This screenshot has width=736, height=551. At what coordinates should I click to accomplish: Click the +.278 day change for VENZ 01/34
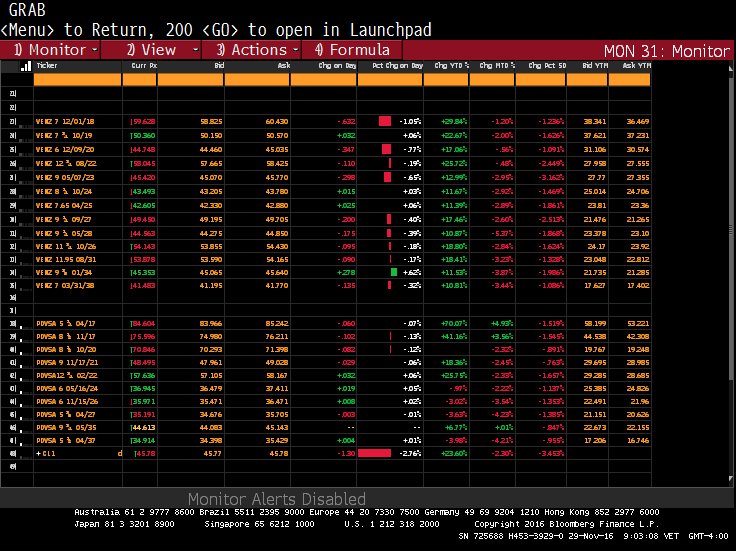coord(346,273)
